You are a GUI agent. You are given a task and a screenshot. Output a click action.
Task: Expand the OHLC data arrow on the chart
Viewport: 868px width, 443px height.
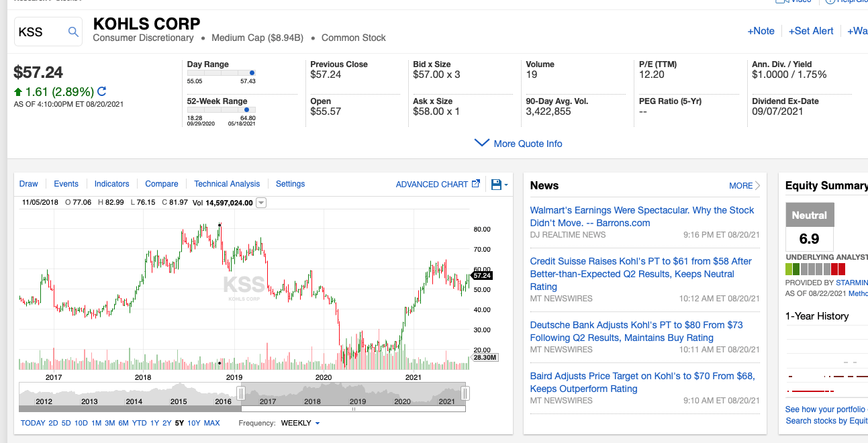click(x=260, y=202)
